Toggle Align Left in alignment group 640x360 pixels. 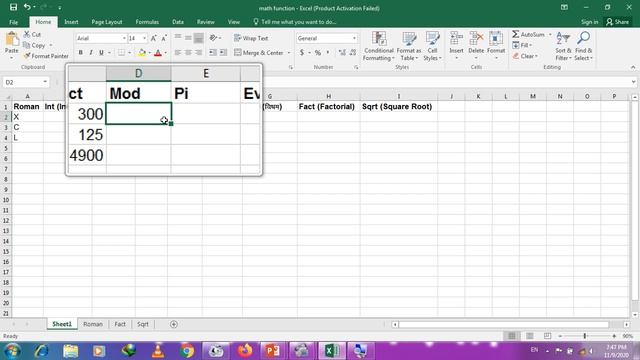click(x=178, y=53)
